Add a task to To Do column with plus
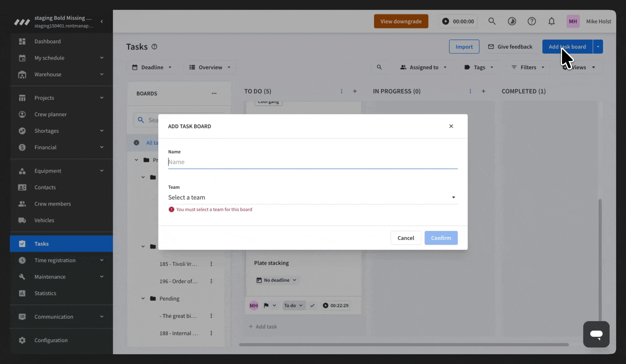 [x=355, y=91]
